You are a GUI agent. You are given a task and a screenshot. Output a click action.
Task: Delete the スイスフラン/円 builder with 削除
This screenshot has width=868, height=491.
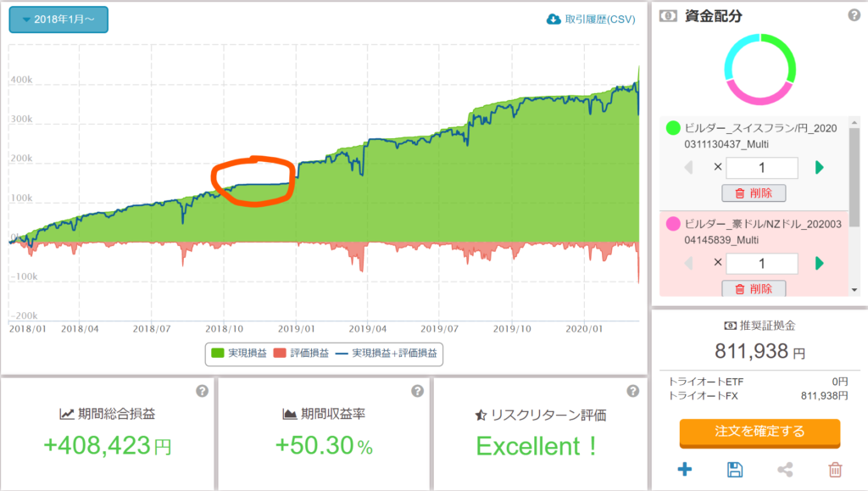click(x=754, y=193)
